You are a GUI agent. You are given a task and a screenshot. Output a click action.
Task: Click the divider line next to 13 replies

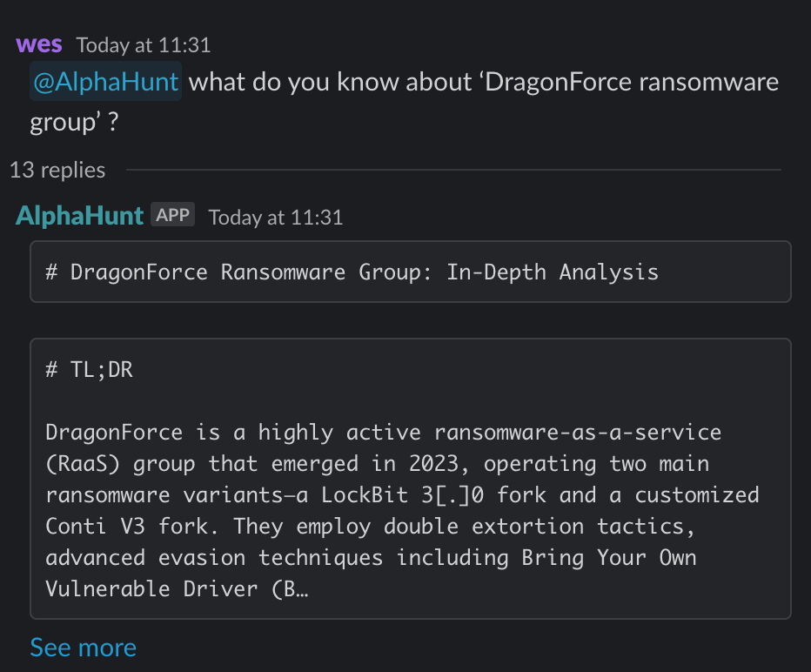pos(453,170)
